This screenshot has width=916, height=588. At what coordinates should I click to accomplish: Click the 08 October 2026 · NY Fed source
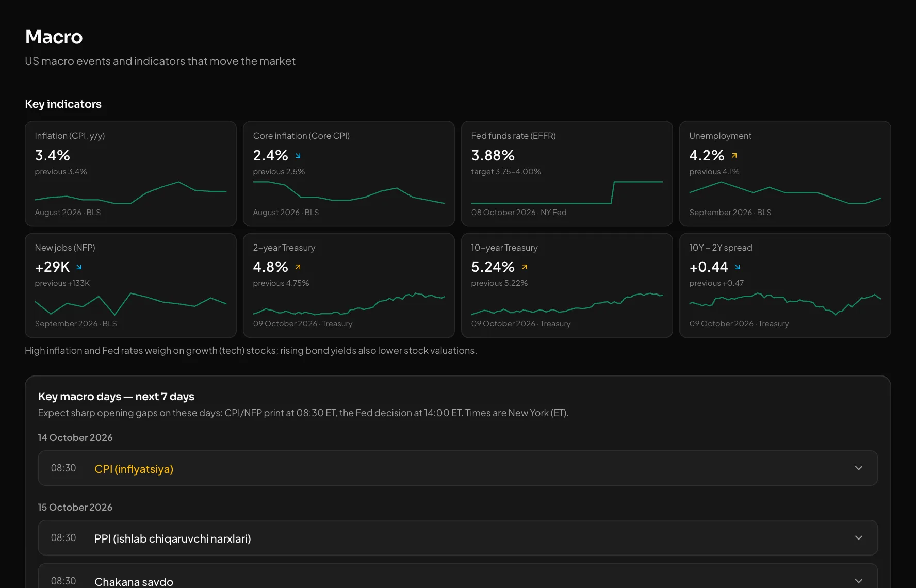(x=518, y=213)
